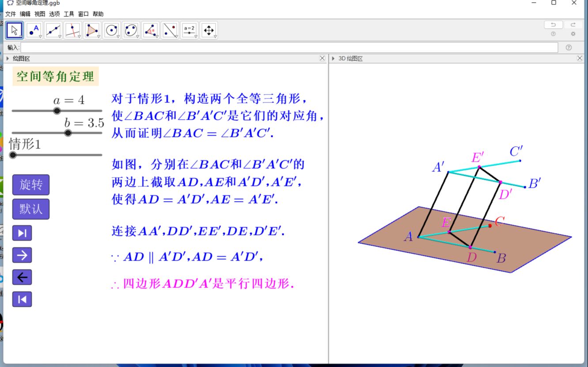Select point D on the brown plane
Image resolution: width=588 pixels, height=367 pixels.
click(470, 247)
